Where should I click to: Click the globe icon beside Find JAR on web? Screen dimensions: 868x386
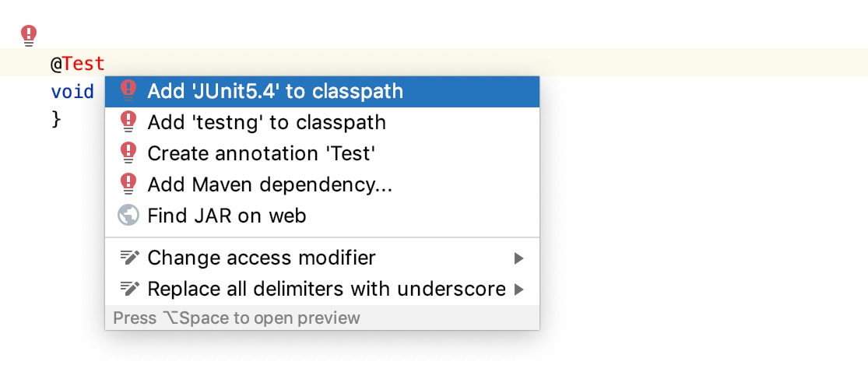(128, 215)
